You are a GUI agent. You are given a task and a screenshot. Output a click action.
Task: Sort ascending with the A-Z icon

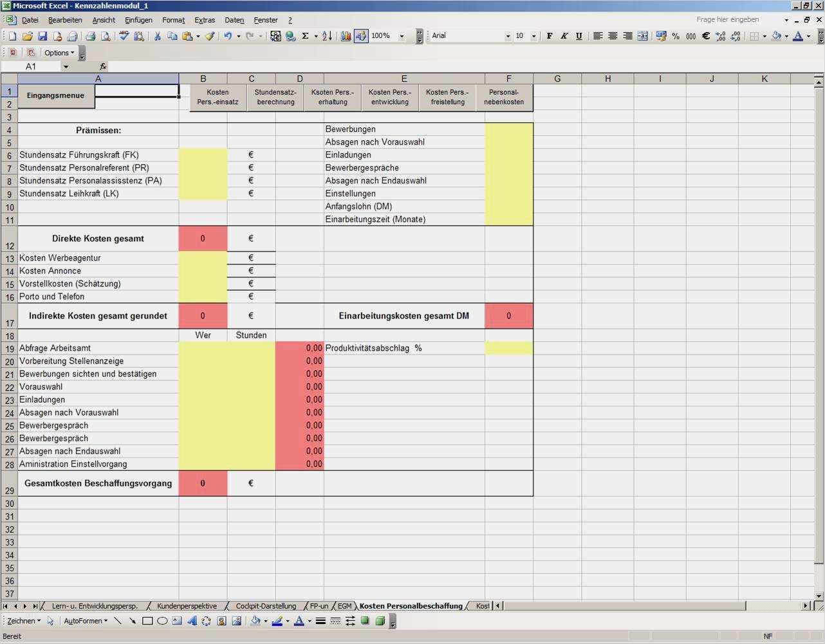click(x=327, y=37)
